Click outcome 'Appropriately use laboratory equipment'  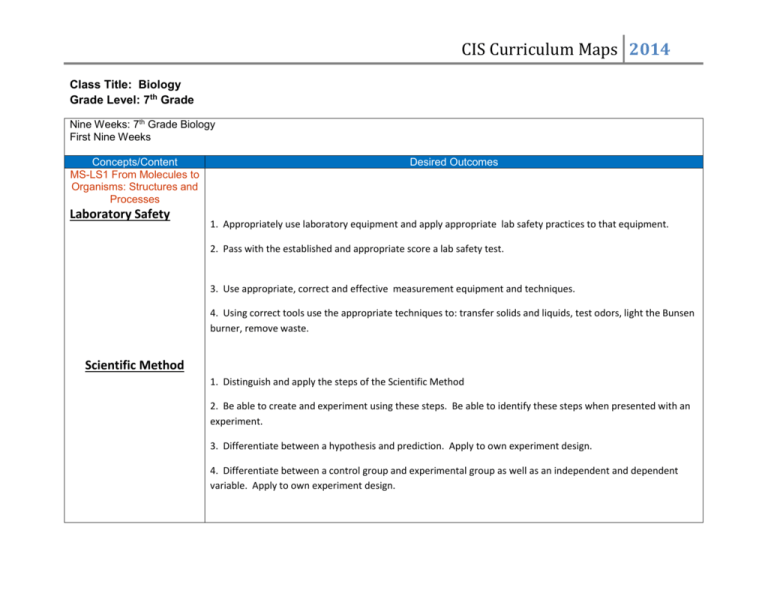pos(439,224)
